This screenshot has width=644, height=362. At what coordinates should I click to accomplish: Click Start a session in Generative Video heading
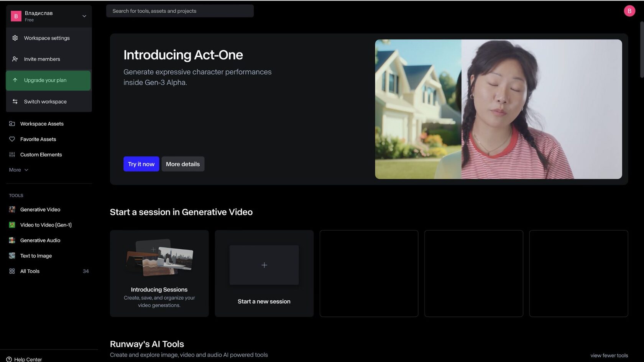click(181, 212)
